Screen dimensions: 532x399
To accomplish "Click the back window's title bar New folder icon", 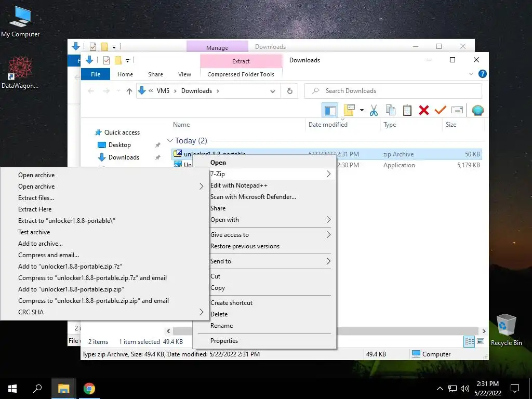I will 104,46.
